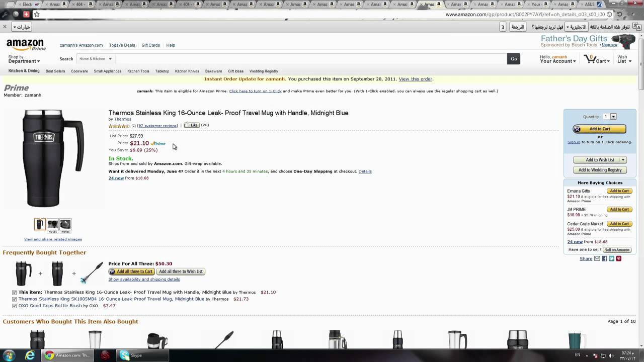The width and height of the screenshot is (644, 362).
Task: Click into the Amazon search field
Action: click(x=310, y=59)
